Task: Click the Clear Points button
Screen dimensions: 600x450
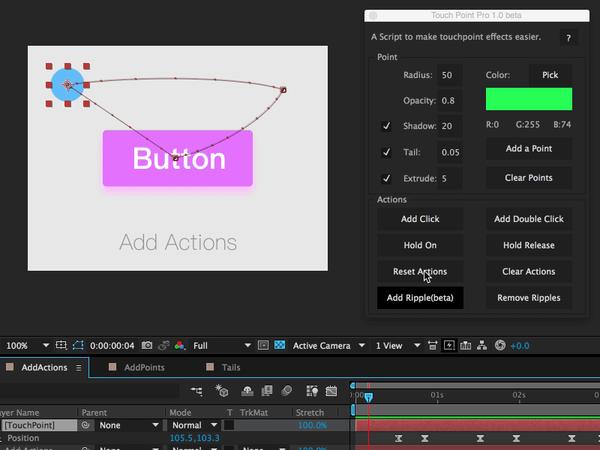Action: [x=529, y=178]
